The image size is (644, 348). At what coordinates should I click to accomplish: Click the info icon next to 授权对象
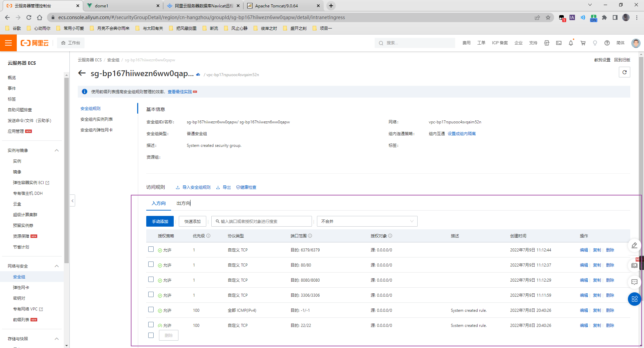point(390,236)
